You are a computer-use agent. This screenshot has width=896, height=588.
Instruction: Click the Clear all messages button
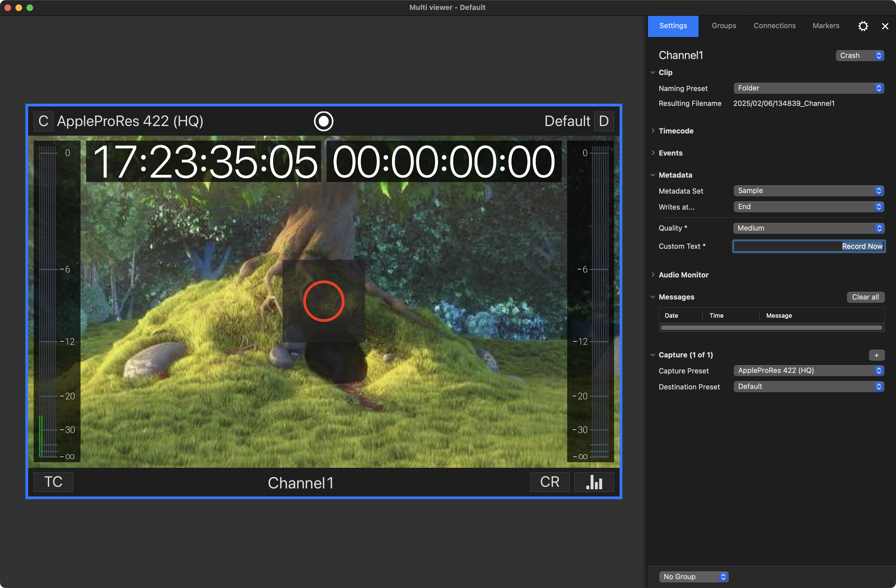click(865, 297)
